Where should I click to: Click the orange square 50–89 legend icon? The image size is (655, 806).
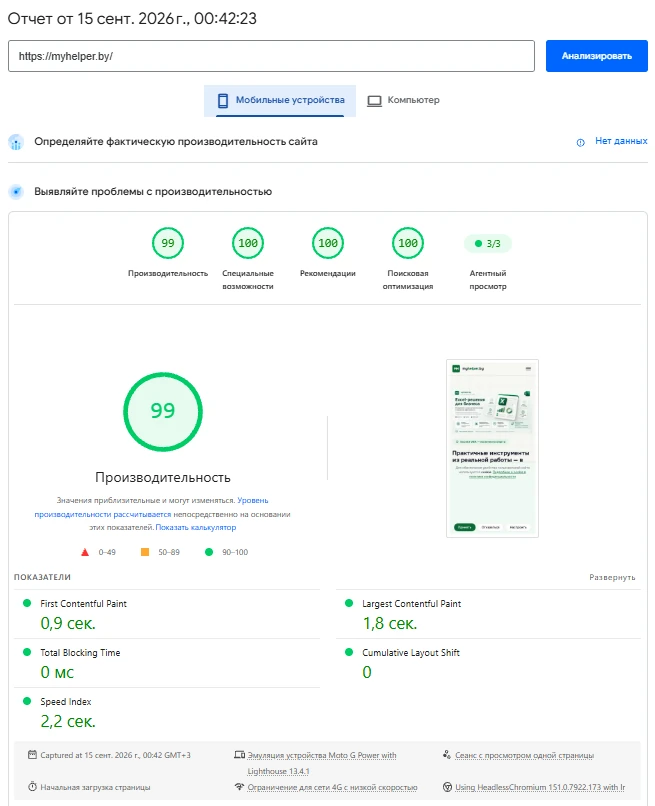click(x=145, y=552)
